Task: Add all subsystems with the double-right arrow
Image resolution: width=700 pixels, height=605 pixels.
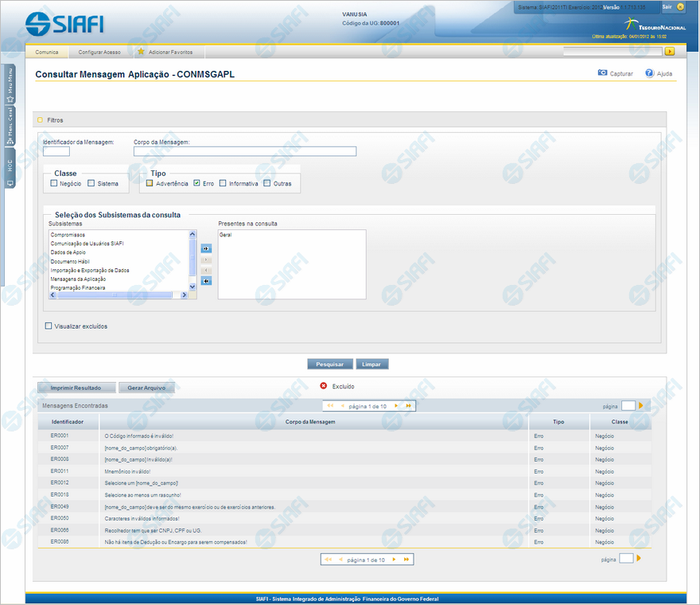Action: click(x=205, y=248)
